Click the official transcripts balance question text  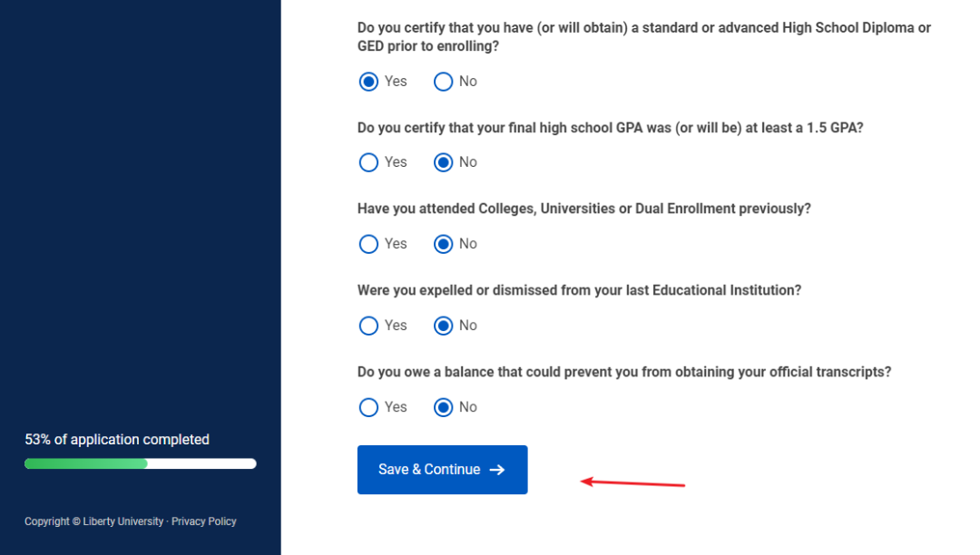(624, 372)
